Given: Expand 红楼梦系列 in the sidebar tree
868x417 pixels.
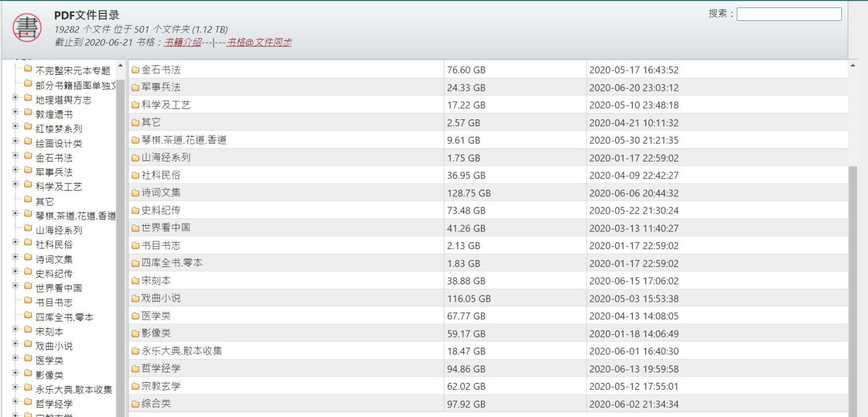Looking at the screenshot, I should click(x=16, y=128).
